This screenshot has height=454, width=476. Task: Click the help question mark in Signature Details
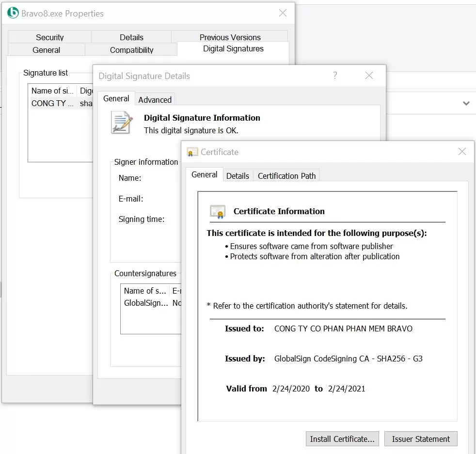pos(334,76)
